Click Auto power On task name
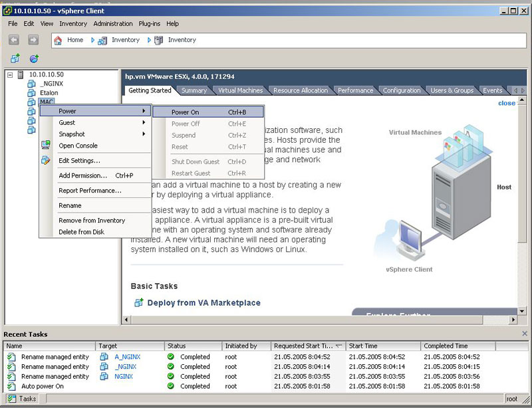 click(43, 386)
